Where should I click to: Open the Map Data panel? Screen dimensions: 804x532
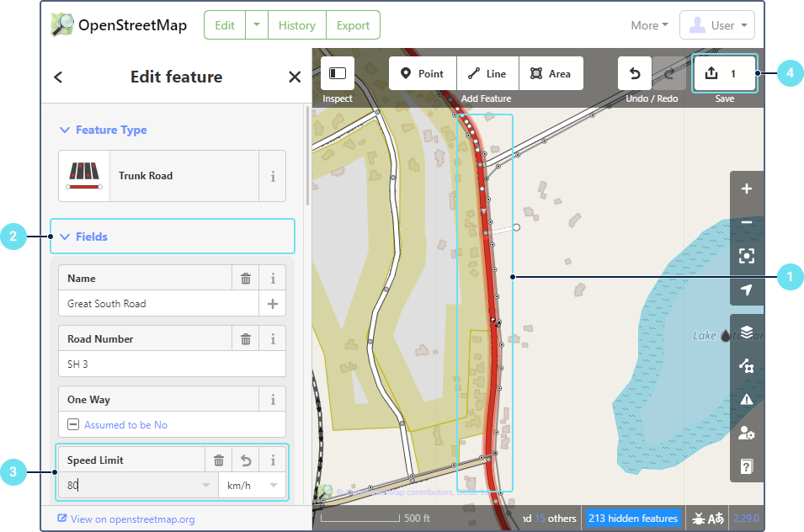746,365
